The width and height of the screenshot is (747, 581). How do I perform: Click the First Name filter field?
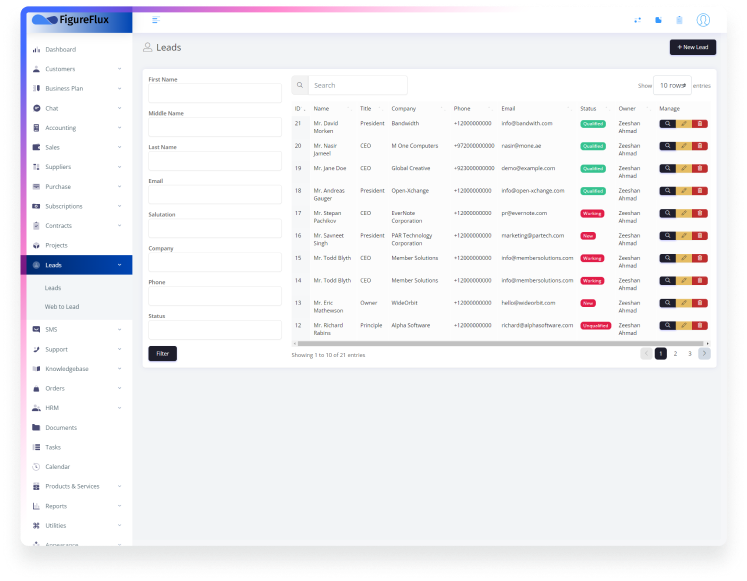point(215,93)
